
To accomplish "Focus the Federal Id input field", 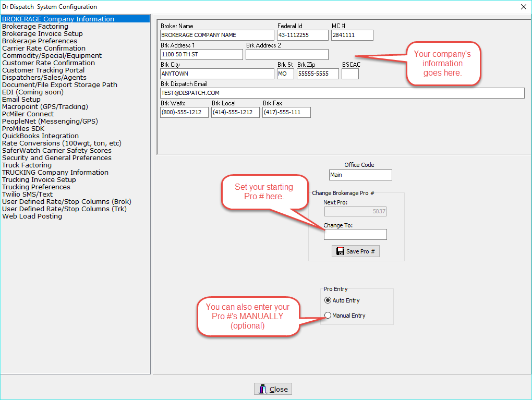I will [303, 35].
